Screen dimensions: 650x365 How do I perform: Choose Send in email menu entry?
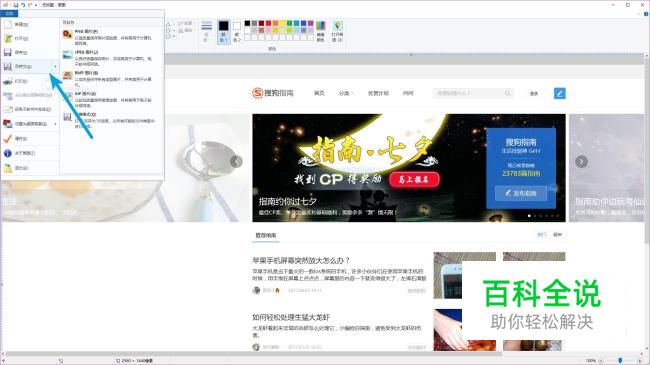point(30,109)
